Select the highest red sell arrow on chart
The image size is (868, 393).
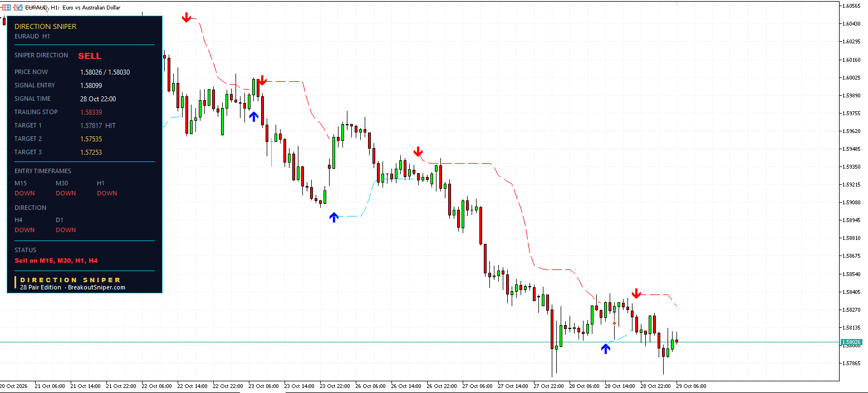tap(187, 18)
